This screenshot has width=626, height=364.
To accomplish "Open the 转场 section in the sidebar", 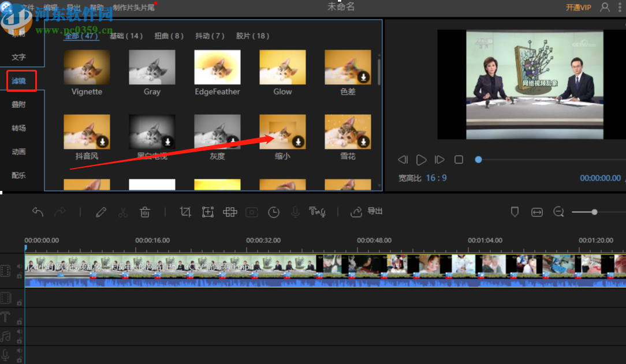I will 19,128.
